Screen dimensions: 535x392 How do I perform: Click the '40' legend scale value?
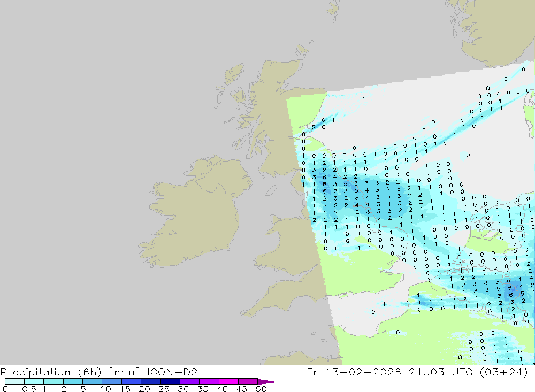pyautogui.click(x=222, y=389)
